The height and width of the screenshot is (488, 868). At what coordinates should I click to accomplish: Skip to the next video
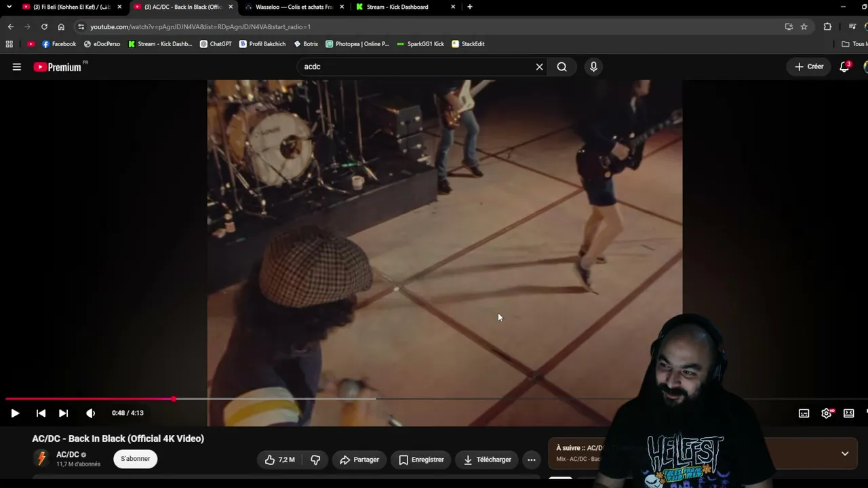[x=63, y=413]
